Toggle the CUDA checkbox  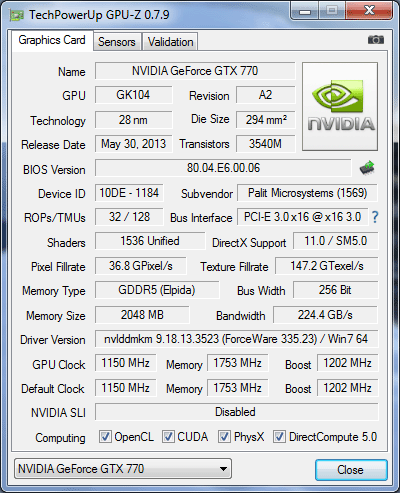[168, 436]
